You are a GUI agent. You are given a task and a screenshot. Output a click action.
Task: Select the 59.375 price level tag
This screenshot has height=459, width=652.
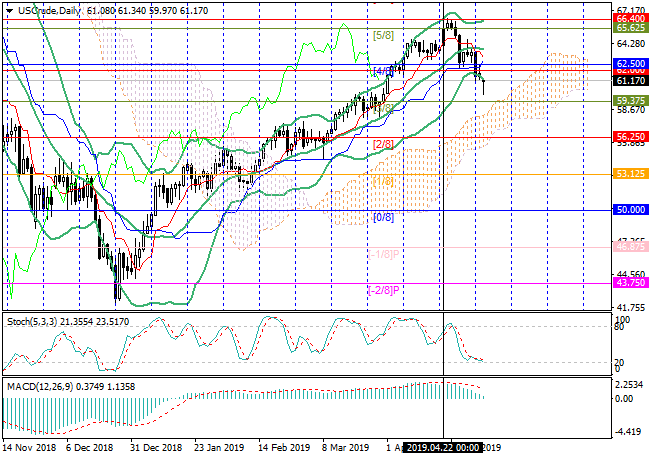(x=629, y=100)
